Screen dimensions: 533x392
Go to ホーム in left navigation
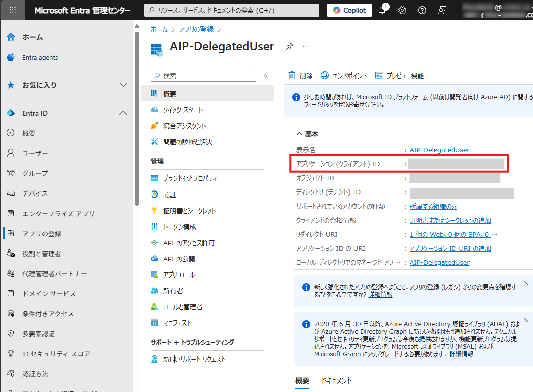[32, 37]
